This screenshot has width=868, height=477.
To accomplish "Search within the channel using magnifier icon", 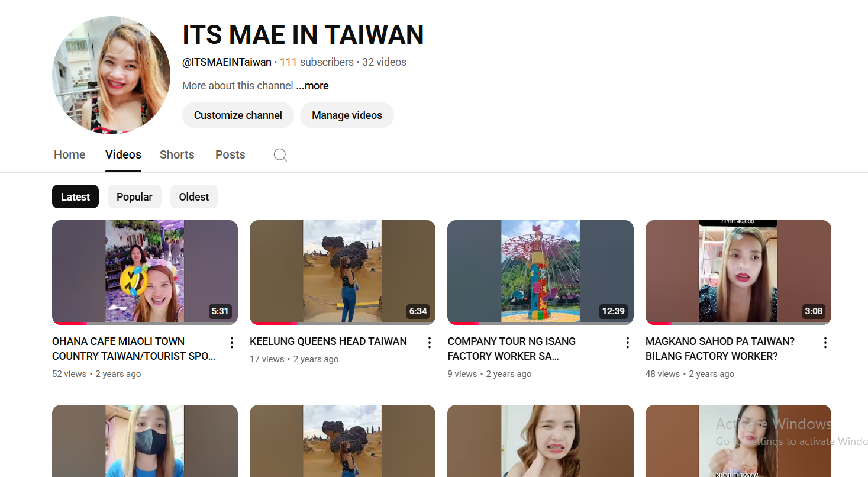I will [280, 155].
